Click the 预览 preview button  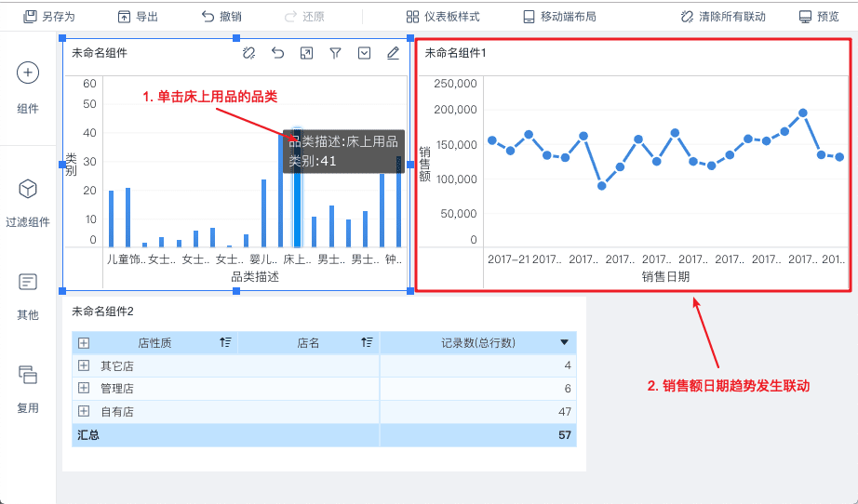tap(819, 17)
